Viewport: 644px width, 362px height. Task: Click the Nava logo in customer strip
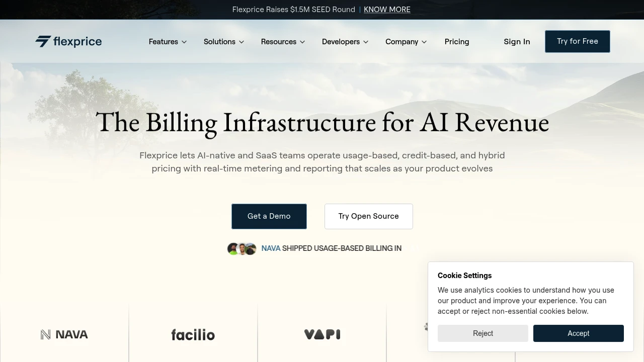click(x=64, y=334)
